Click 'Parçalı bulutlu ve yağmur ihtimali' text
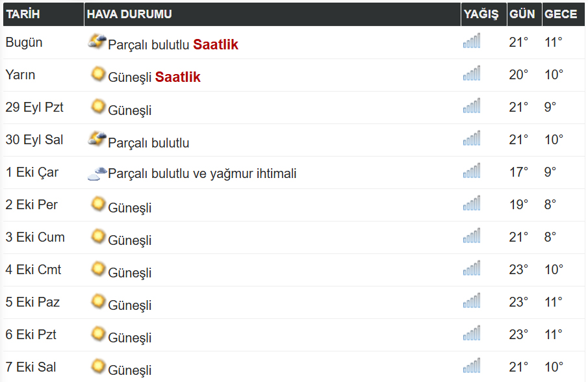Screen dimensions: 588x382 (202, 173)
